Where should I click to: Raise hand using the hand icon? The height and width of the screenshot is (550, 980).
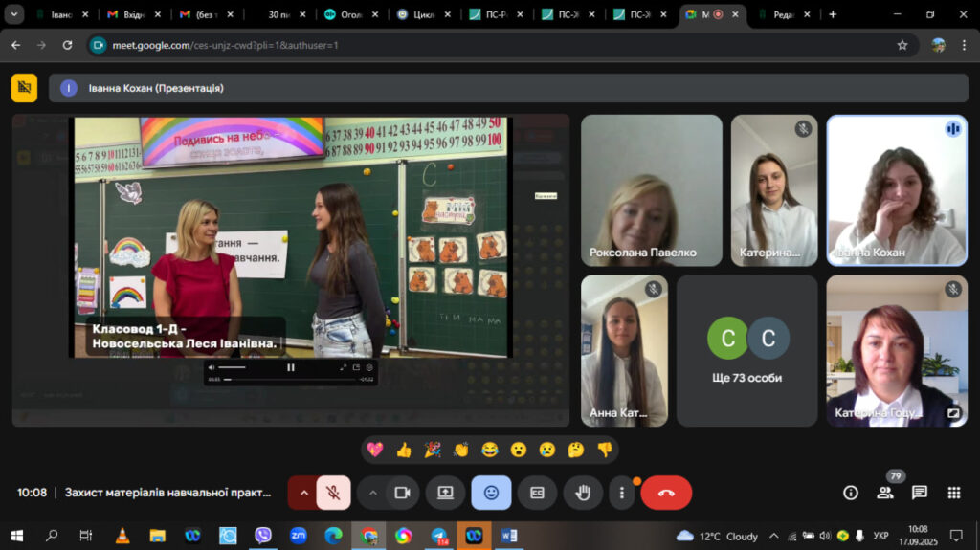coord(583,493)
